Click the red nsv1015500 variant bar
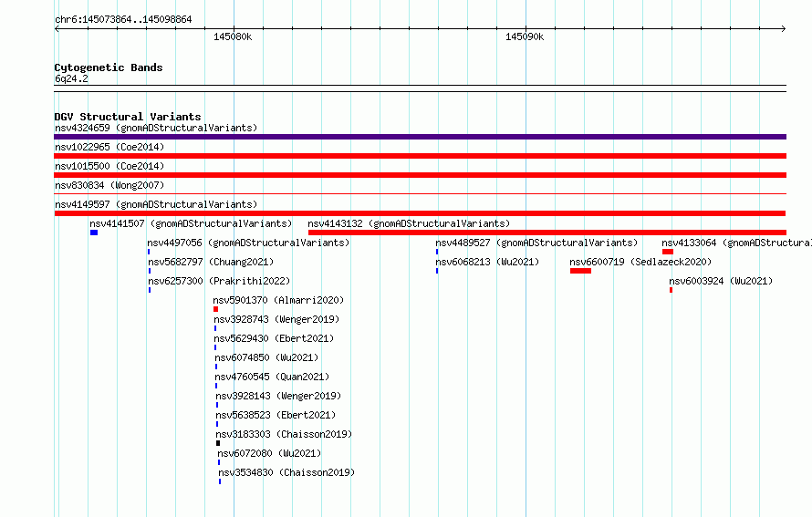This screenshot has height=517, width=812. 420,175
